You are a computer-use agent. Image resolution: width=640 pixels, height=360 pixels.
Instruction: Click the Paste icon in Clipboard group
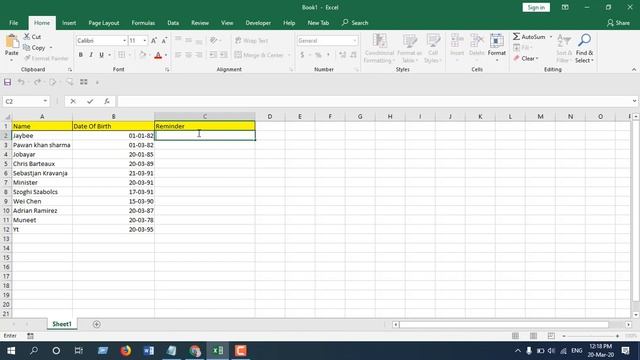click(11, 41)
